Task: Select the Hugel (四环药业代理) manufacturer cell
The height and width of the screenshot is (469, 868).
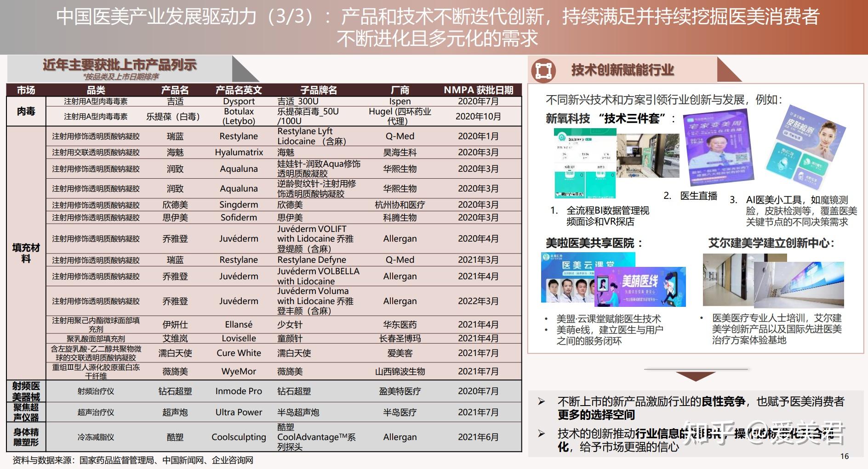Action: [400, 116]
